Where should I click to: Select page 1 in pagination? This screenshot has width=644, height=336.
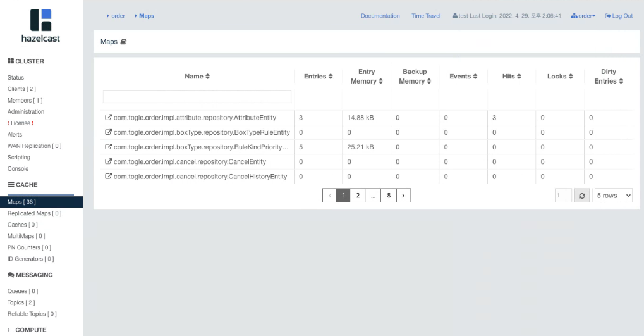tap(343, 196)
